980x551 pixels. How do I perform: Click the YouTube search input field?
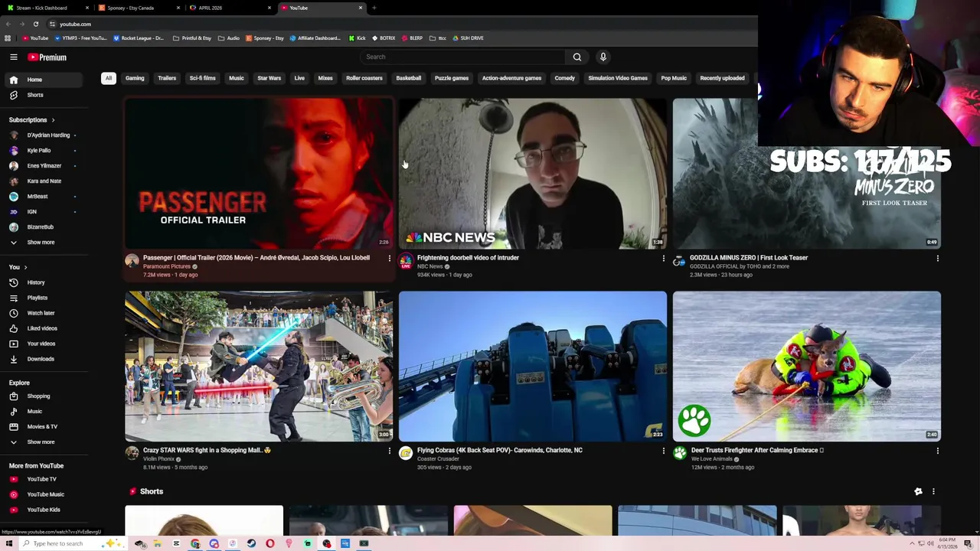click(462, 57)
